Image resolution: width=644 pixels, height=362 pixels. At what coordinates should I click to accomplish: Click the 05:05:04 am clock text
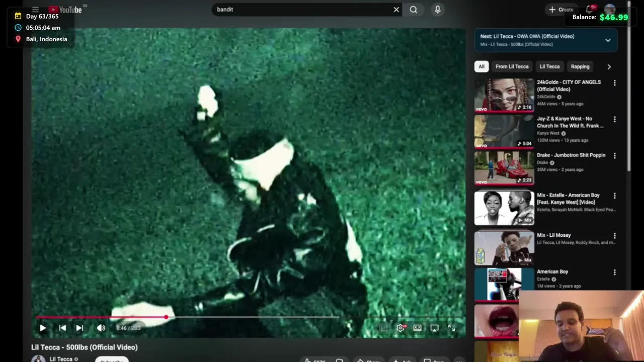pos(43,28)
